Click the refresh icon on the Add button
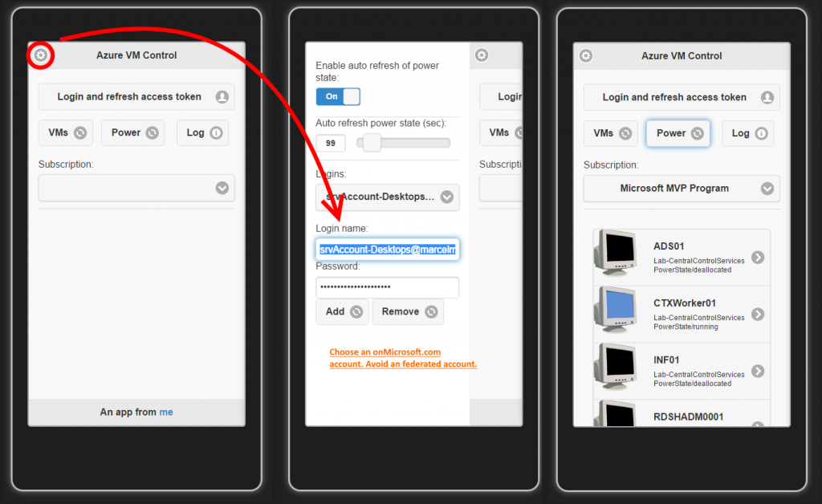822x504 pixels. [x=356, y=311]
